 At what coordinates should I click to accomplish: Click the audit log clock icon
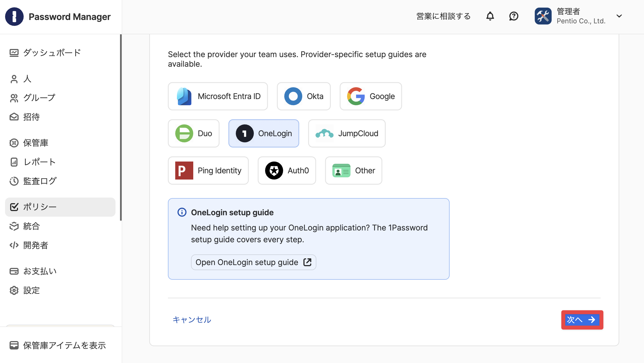click(x=14, y=181)
